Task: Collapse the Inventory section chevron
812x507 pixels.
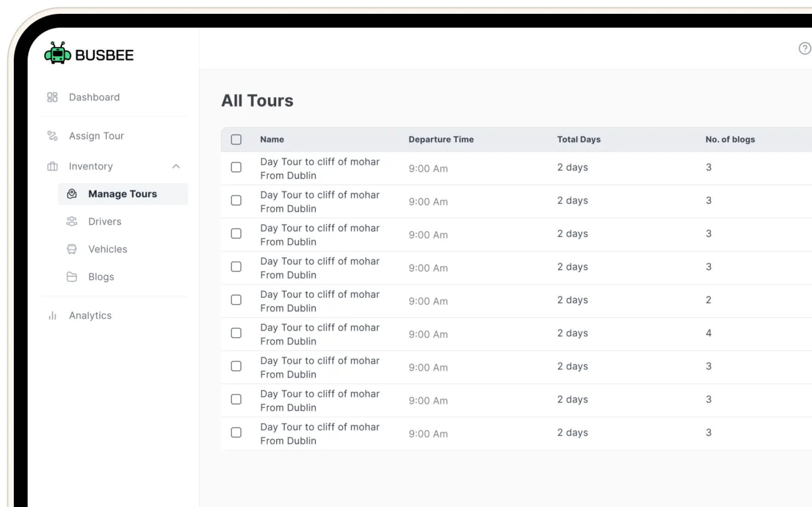Action: [x=176, y=166]
